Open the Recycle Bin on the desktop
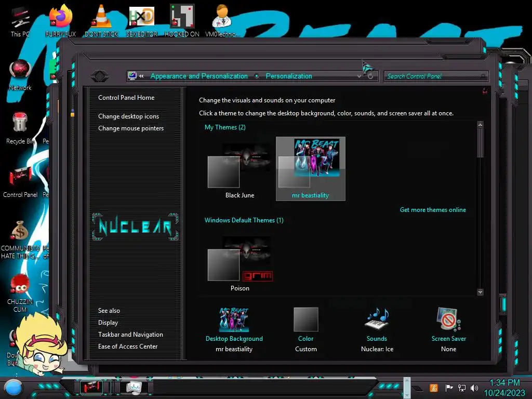Image resolution: width=532 pixels, height=399 pixels. [x=19, y=128]
